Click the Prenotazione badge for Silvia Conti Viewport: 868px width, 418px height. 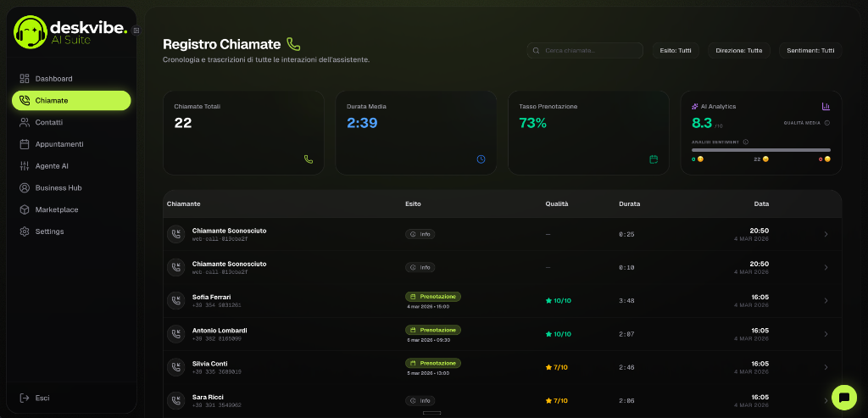click(433, 363)
